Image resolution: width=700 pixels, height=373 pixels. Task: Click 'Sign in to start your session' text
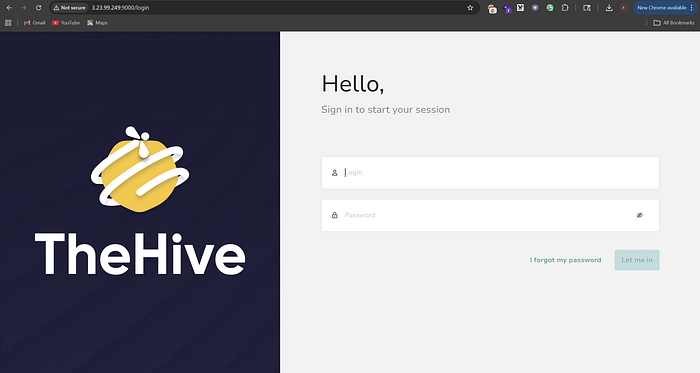pos(386,110)
